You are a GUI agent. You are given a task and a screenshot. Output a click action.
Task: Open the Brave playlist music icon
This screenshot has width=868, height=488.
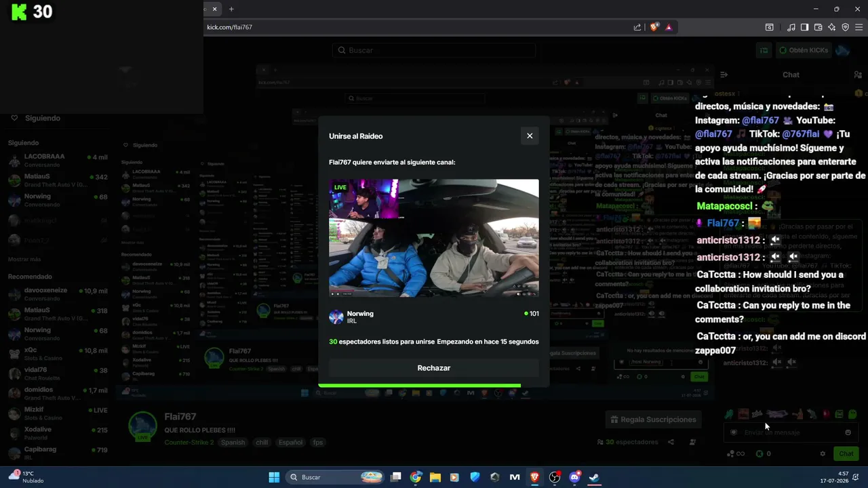[791, 27]
